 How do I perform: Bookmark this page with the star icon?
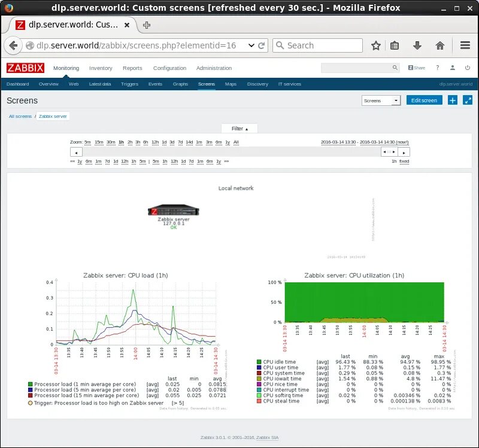click(x=376, y=46)
